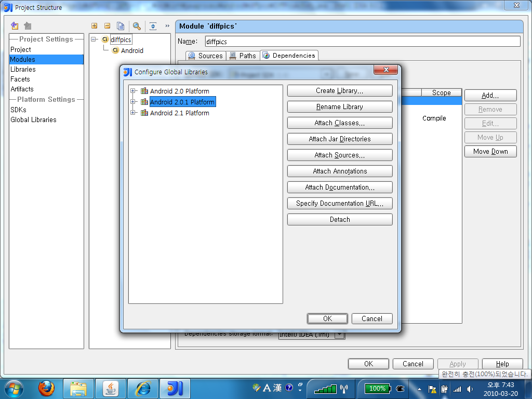Select Facets in Project Settings
This screenshot has width=532, height=399.
pyautogui.click(x=20, y=79)
